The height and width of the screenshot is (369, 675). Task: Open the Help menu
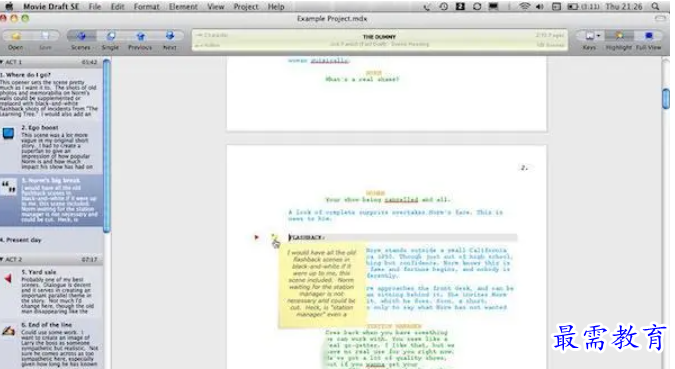(x=276, y=6)
